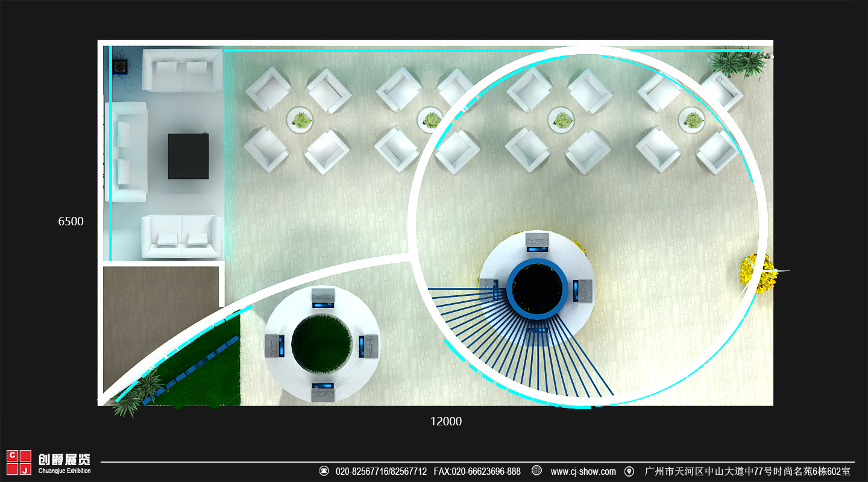Click the location pin icon before the address

click(x=629, y=471)
